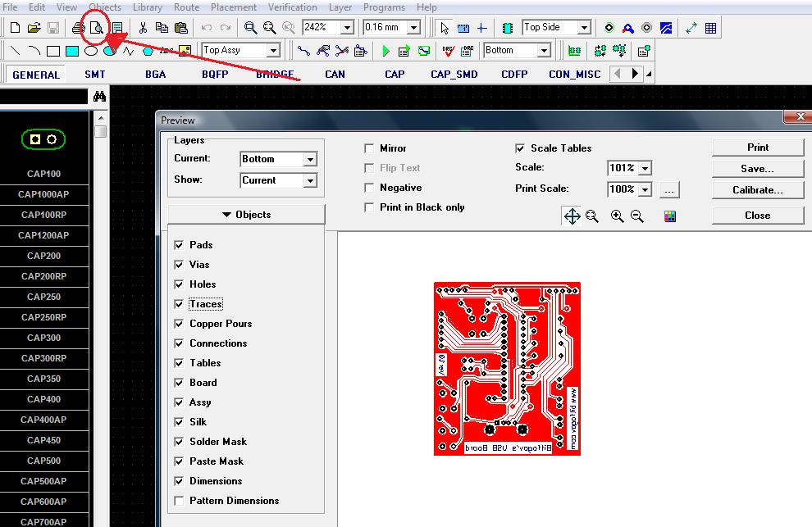Uncheck the Copper Pours checkbox
Screen dimensions: 812x527
click(x=179, y=324)
